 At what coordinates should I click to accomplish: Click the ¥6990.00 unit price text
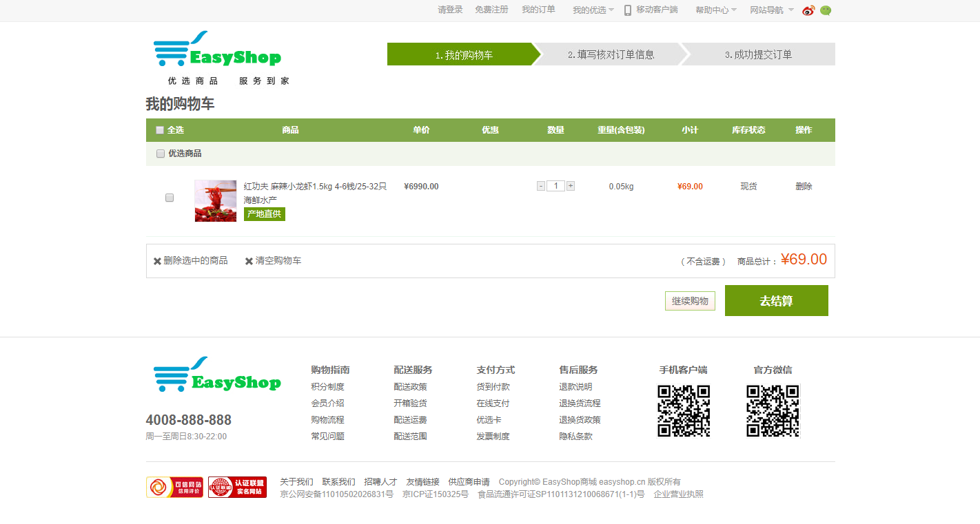coord(421,187)
